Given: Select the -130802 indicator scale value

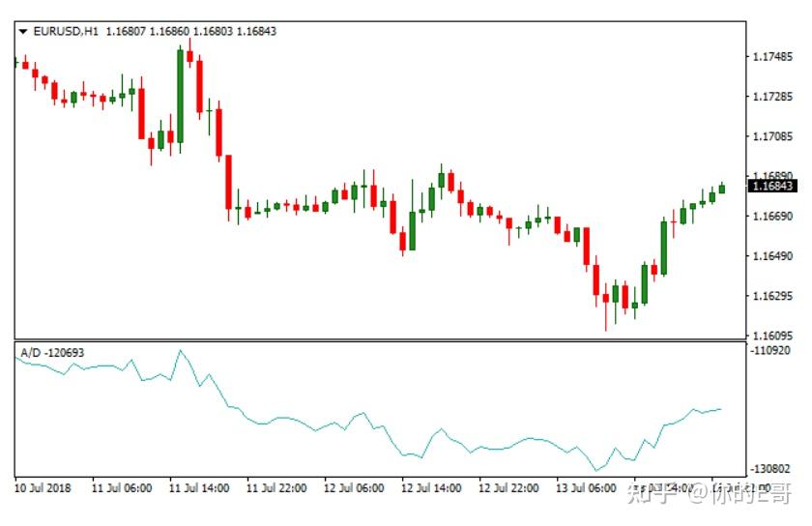Looking at the screenshot, I should click(x=770, y=469).
